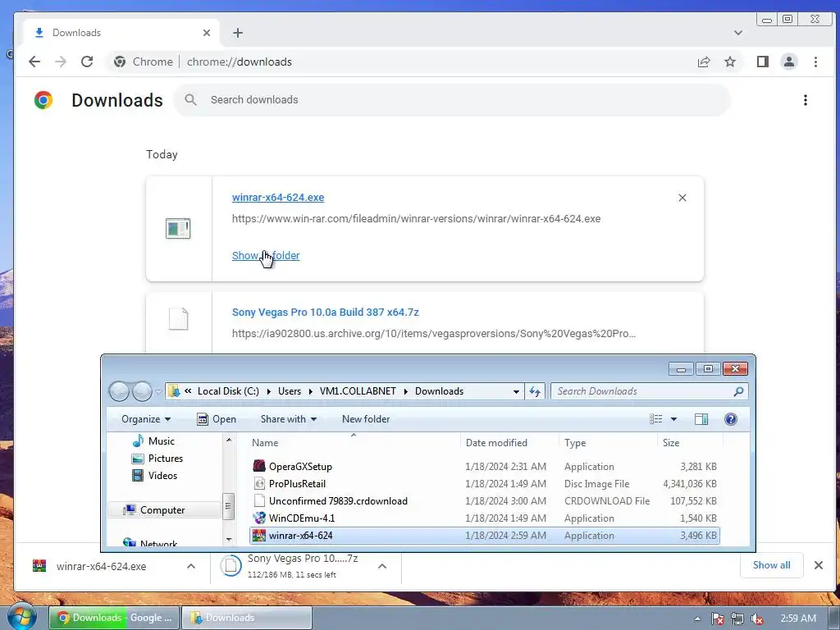Image resolution: width=840 pixels, height=630 pixels.
Task: Open Chrome main three-dot menu
Action: (x=815, y=62)
